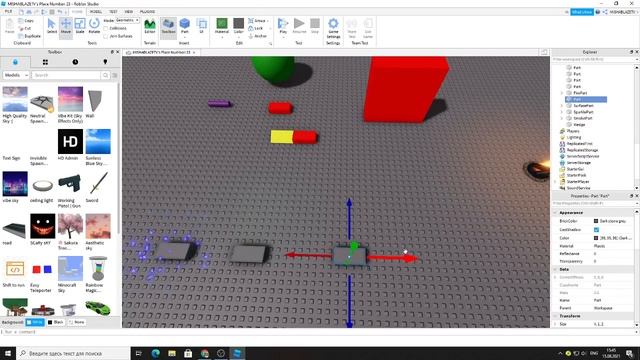Click the Play test button

(x=283, y=26)
